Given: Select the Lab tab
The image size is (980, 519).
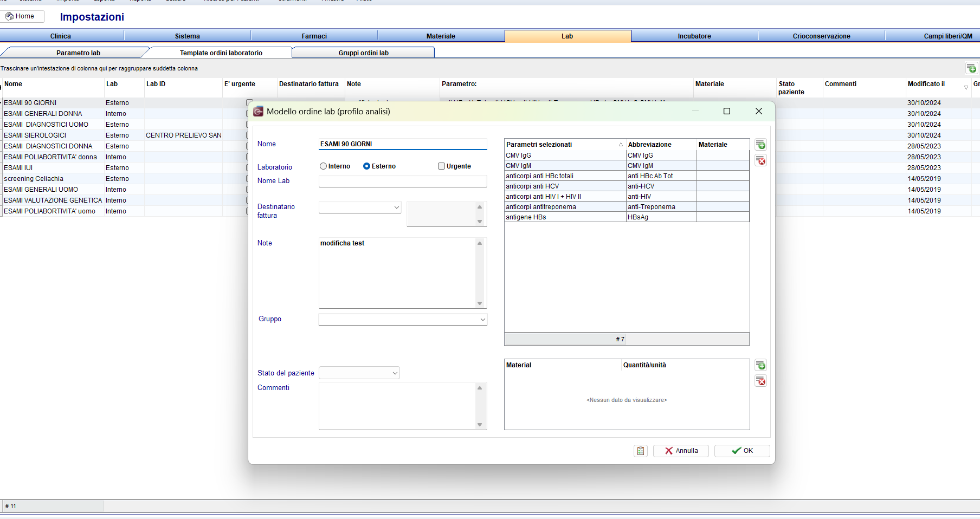Looking at the screenshot, I should 568,36.
